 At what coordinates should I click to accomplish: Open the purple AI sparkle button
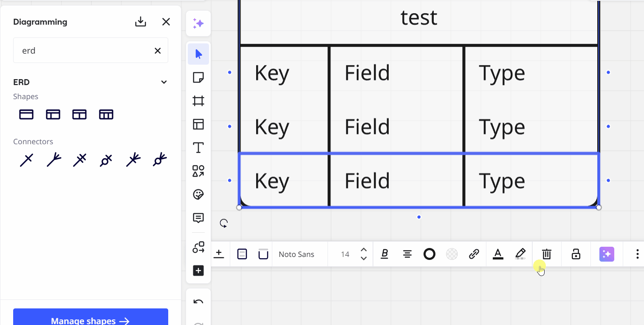tap(607, 254)
